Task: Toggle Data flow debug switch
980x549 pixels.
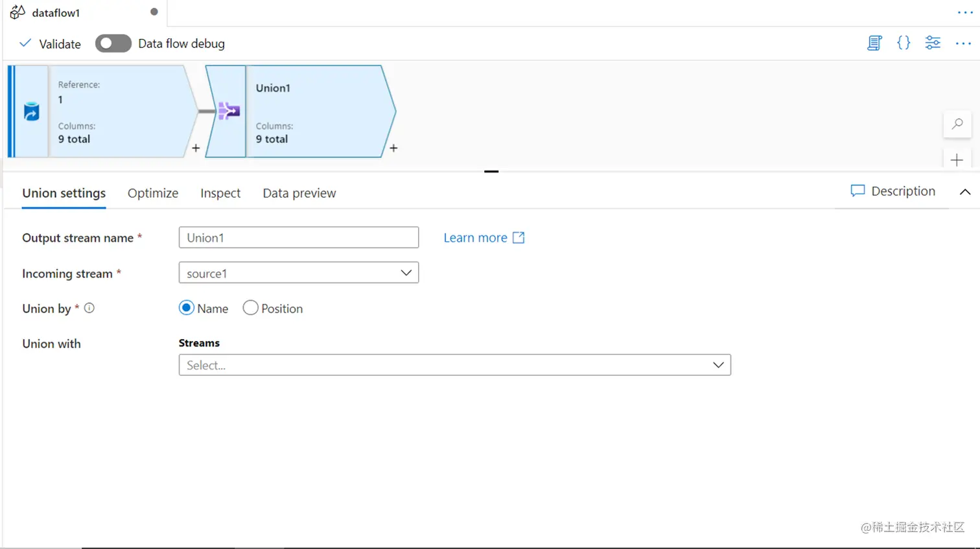Action: pos(113,43)
